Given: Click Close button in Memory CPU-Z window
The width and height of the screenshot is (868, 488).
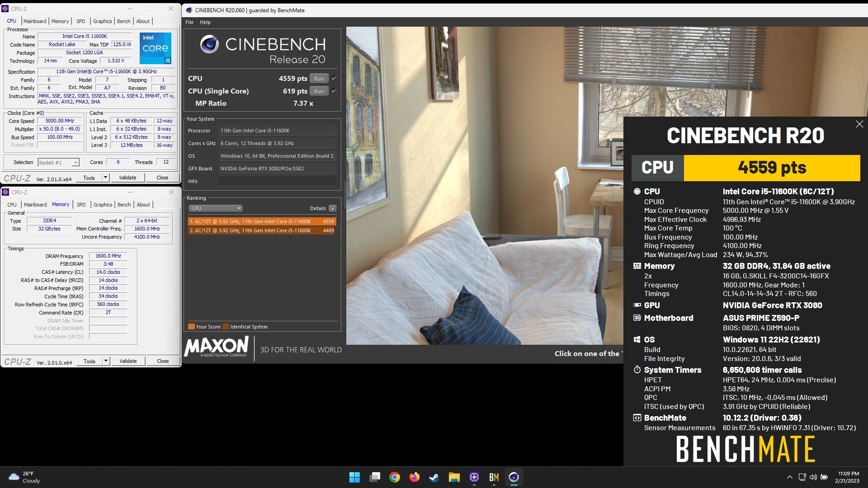Looking at the screenshot, I should click(163, 361).
